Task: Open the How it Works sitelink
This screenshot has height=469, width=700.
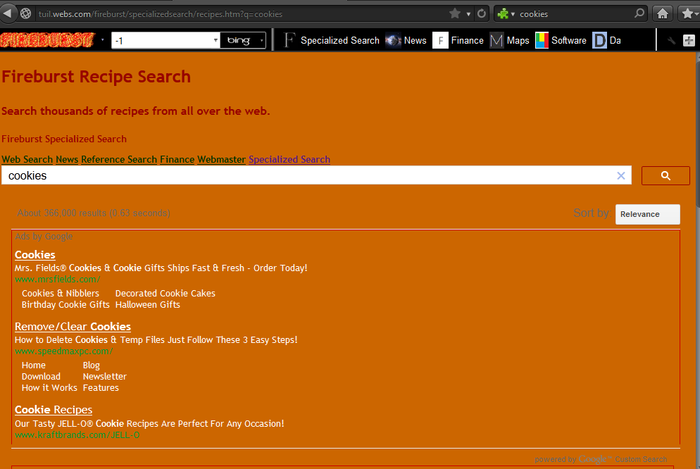Action: 49,388
